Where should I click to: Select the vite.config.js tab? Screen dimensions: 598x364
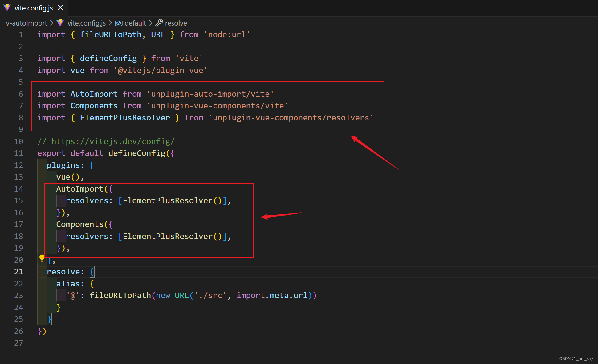34,8
